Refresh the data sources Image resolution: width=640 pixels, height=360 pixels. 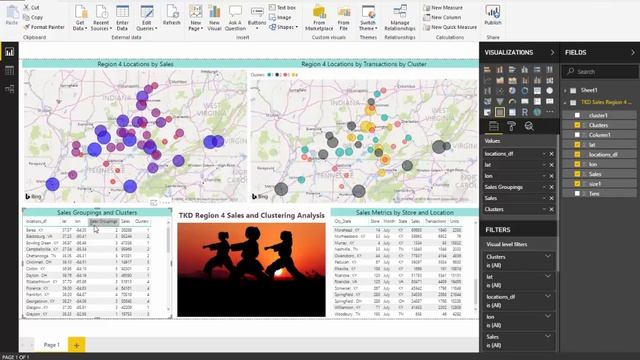click(x=171, y=16)
